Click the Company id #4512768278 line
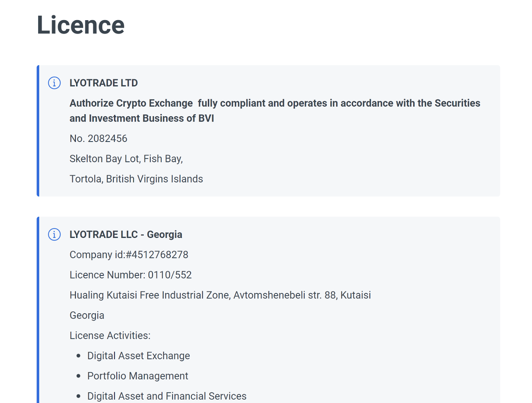Viewport: 532px width, 403px height. (x=129, y=255)
